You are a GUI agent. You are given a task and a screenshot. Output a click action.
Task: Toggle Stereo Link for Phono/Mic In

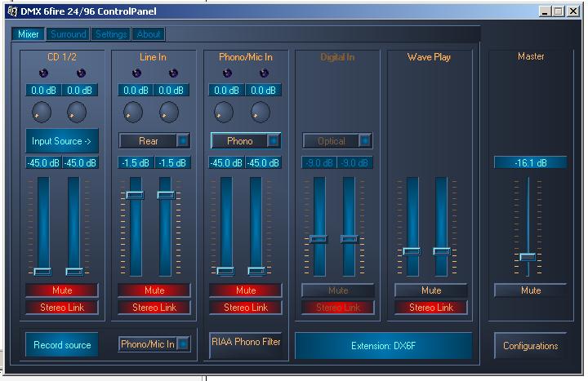pos(246,308)
